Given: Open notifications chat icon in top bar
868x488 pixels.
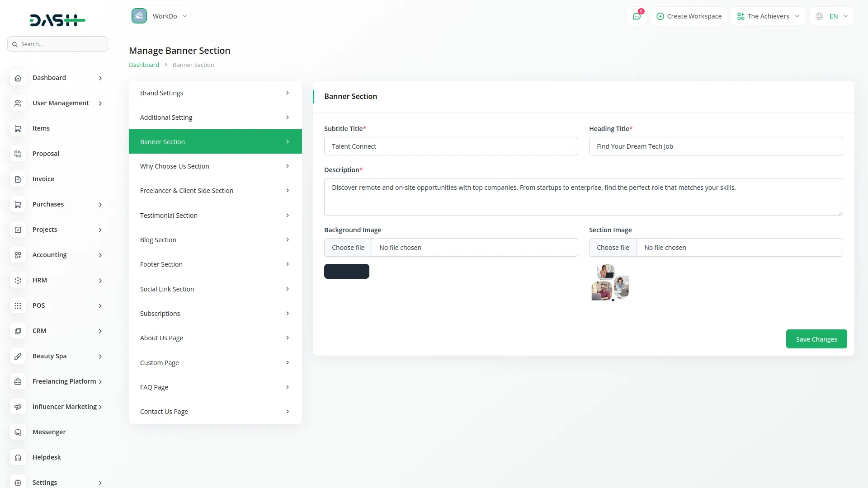Looking at the screenshot, I should tap(637, 16).
